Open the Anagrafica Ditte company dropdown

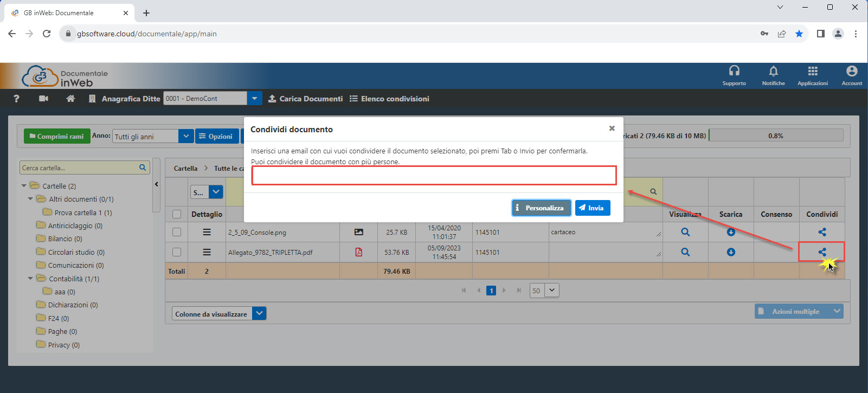click(x=254, y=99)
